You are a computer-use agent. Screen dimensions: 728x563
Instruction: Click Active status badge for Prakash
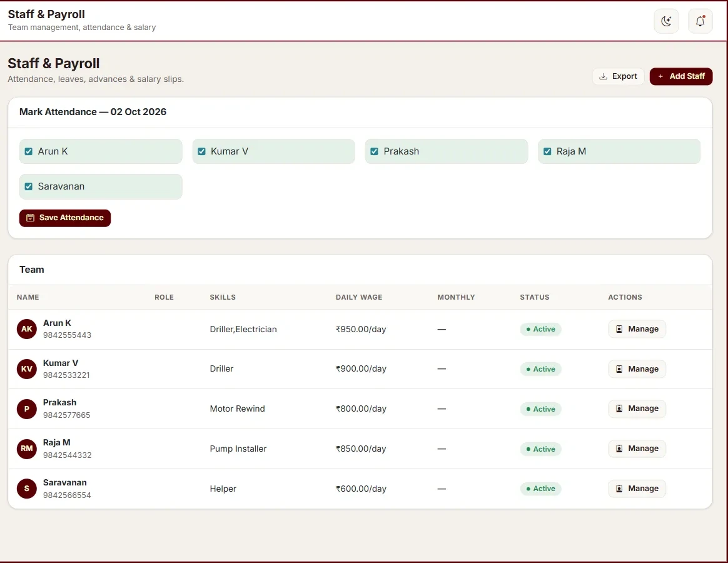coord(540,408)
